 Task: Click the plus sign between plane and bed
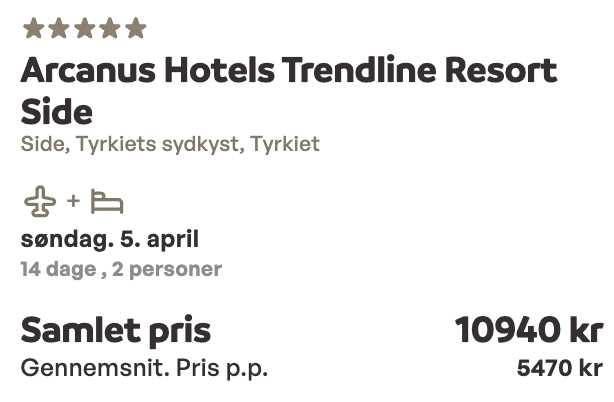pyautogui.click(x=73, y=202)
